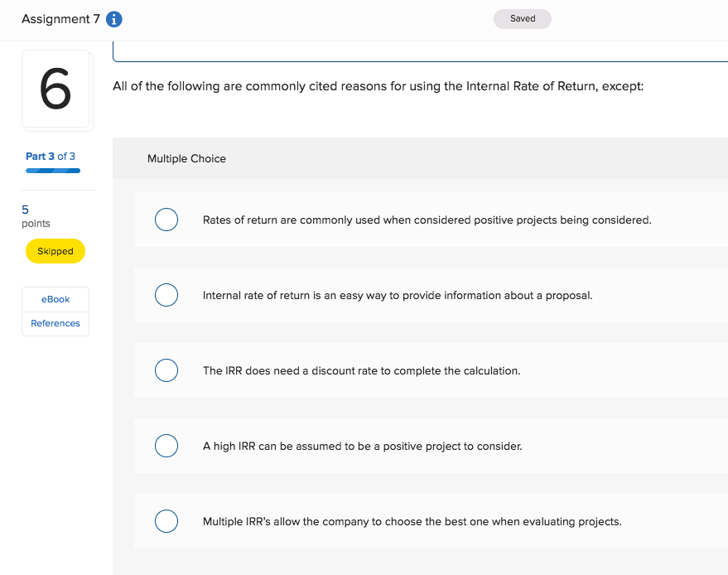Click the yellow Skipped status badge

click(x=55, y=251)
